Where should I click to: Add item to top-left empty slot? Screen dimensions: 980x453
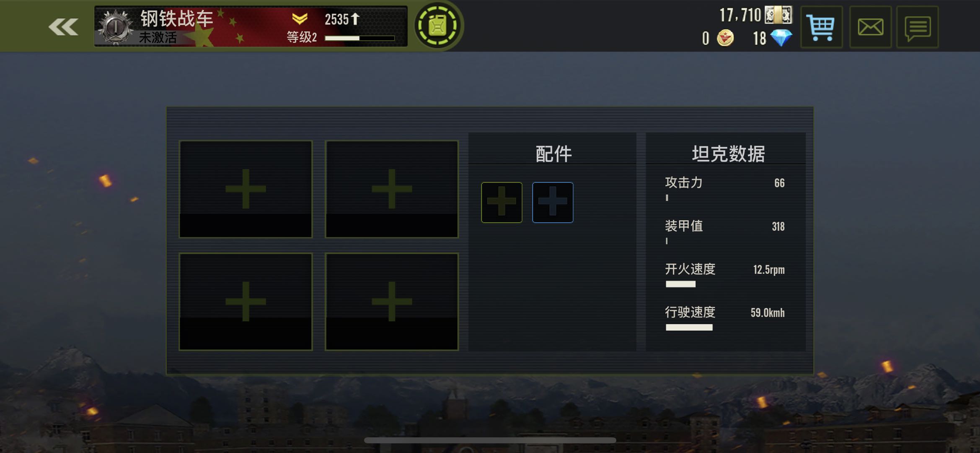click(246, 189)
